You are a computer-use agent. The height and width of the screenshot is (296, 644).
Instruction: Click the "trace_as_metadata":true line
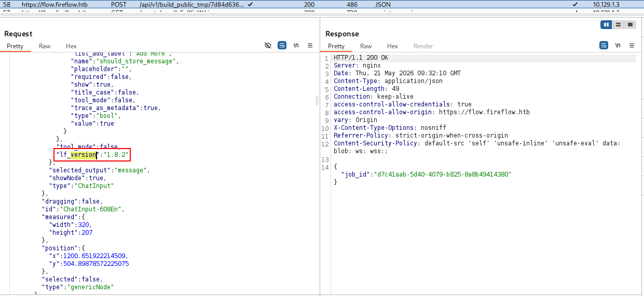(116, 108)
